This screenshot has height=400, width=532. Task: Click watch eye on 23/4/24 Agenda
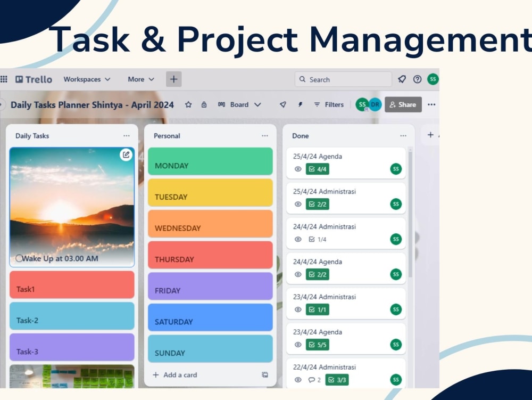(x=298, y=345)
